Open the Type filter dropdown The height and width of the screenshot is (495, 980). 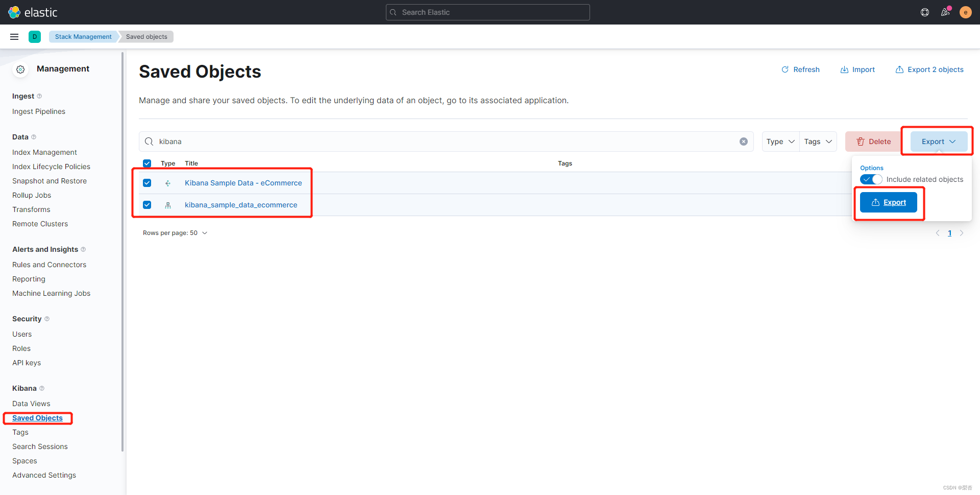tap(780, 142)
